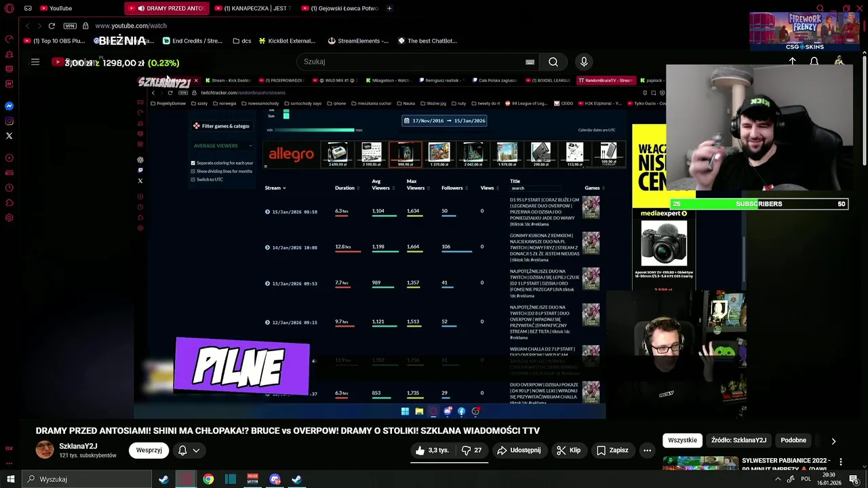Open SzklanaY2J channel avatar
This screenshot has height=488, width=868.
(x=45, y=450)
